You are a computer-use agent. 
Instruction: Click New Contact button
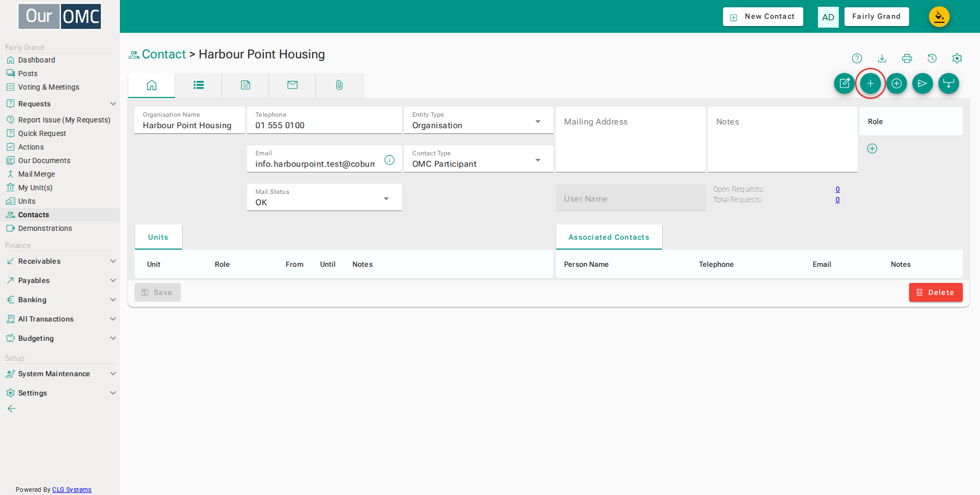(x=763, y=17)
